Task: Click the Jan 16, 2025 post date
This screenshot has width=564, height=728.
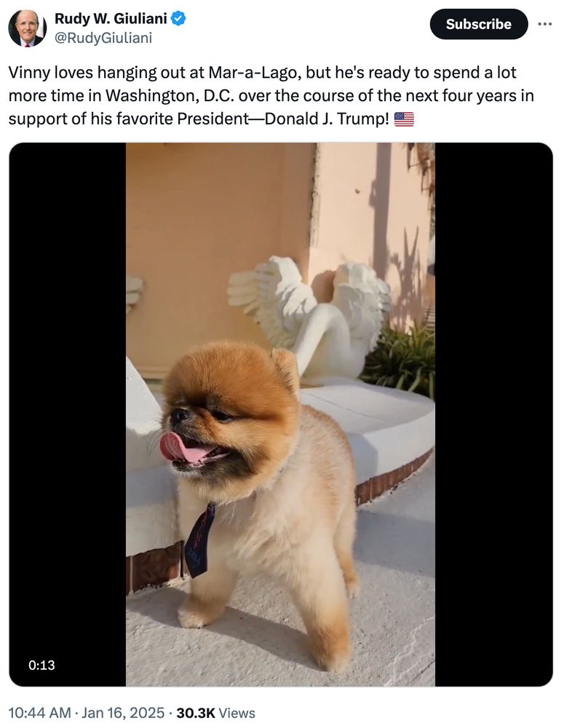Action: [123, 713]
